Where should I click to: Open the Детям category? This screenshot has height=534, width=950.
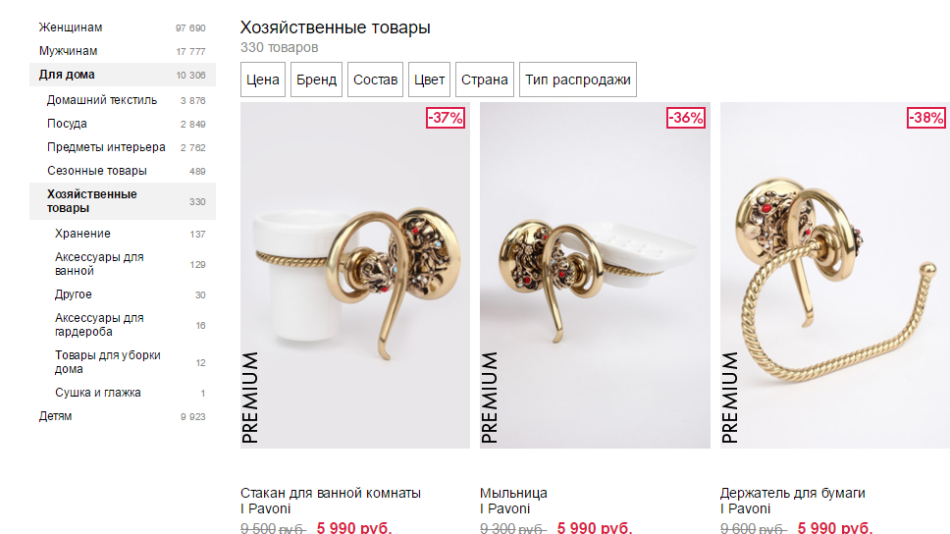[122, 416]
